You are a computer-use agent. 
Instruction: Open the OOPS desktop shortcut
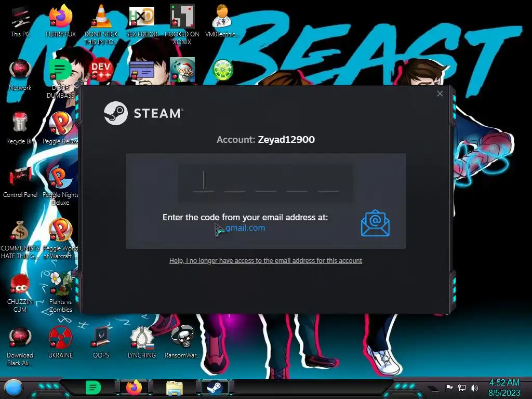[101, 343]
